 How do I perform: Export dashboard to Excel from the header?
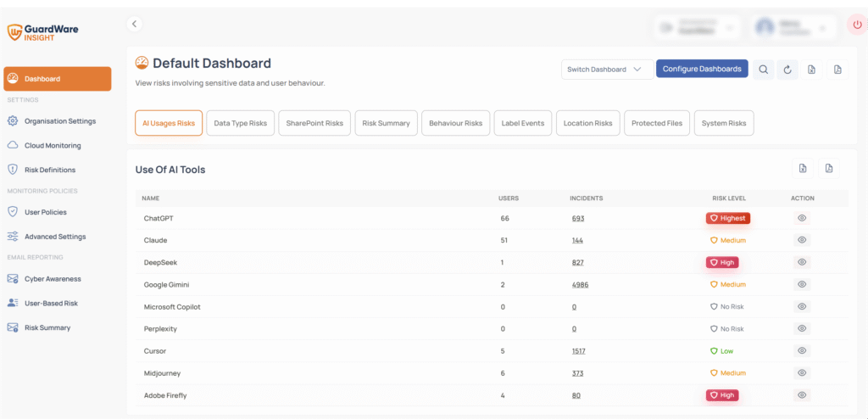[812, 70]
